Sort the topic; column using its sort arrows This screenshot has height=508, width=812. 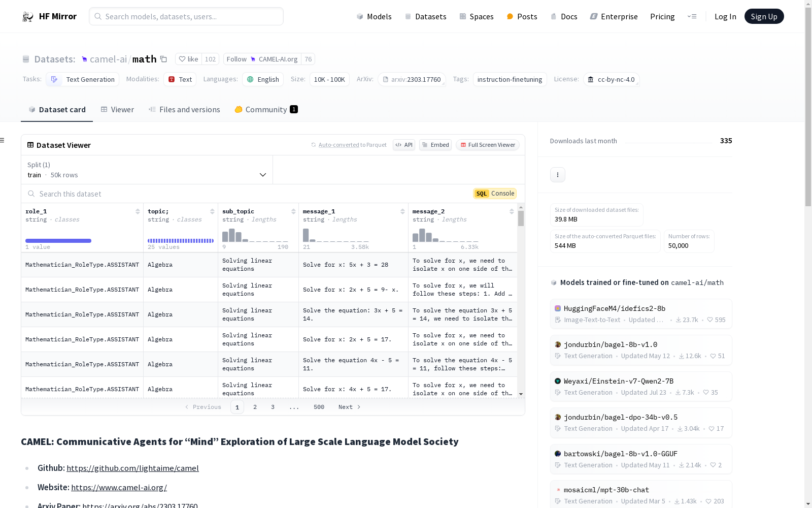click(212, 211)
